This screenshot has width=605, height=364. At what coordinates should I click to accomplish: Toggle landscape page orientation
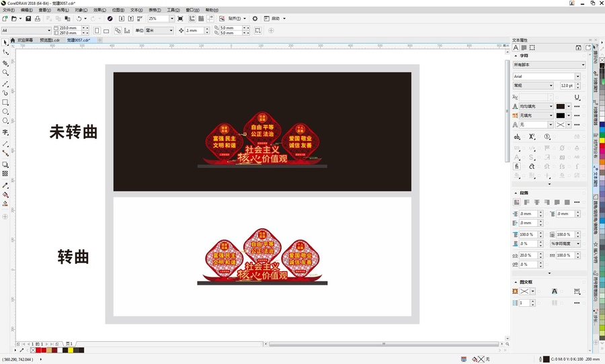point(106,30)
